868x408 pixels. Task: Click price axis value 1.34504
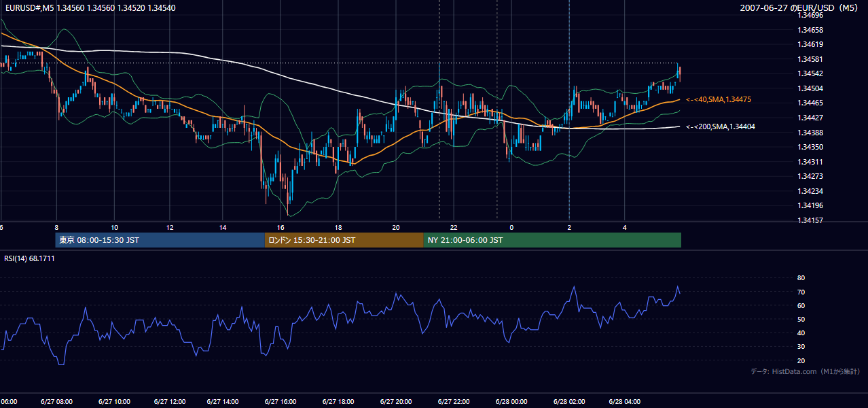[x=810, y=88]
